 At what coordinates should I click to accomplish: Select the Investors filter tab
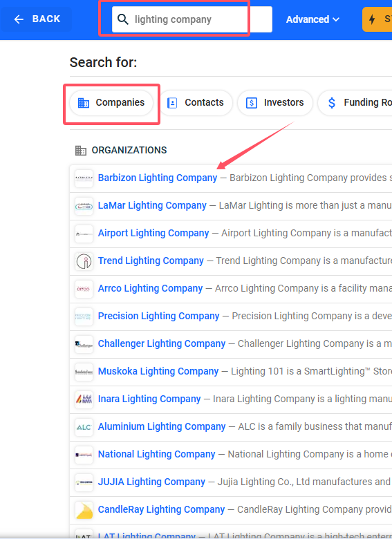(x=275, y=103)
